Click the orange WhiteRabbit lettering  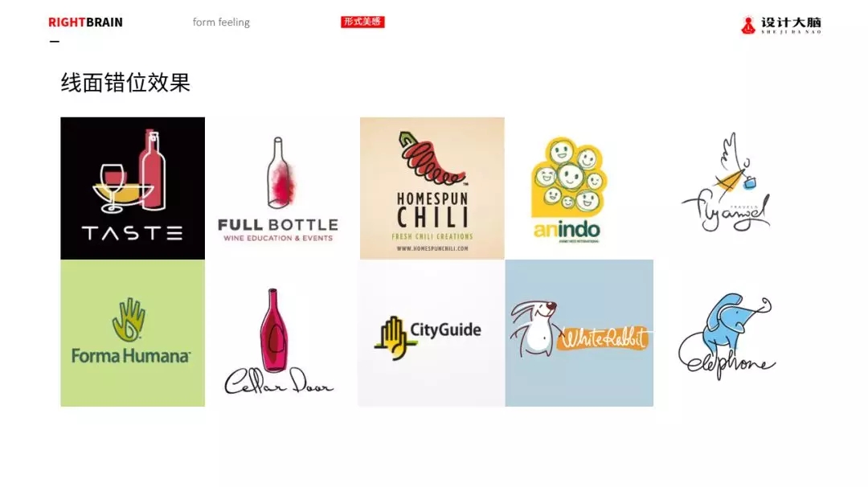604,338
